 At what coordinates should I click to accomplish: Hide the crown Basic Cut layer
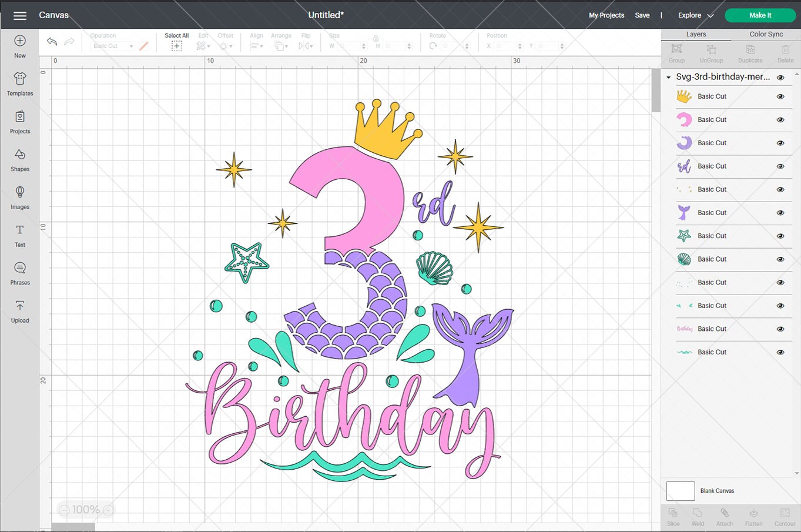(780, 96)
